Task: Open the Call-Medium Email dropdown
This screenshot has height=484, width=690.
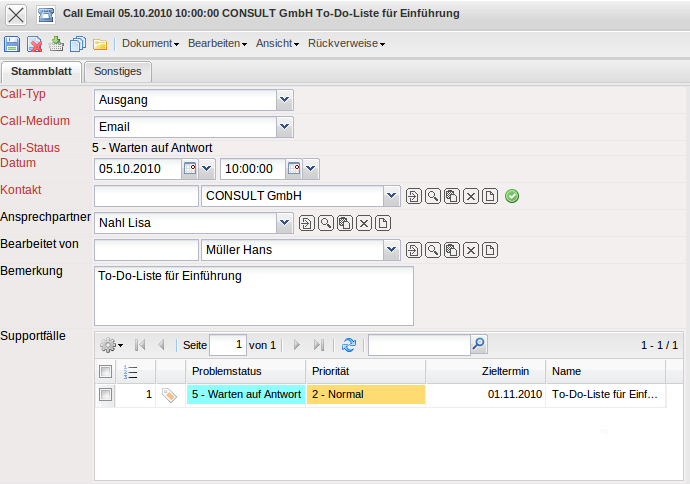Action: click(x=284, y=127)
